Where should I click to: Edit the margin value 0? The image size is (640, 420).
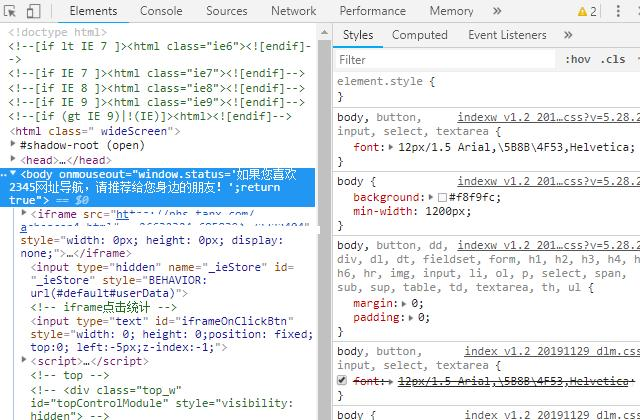pos(415,304)
